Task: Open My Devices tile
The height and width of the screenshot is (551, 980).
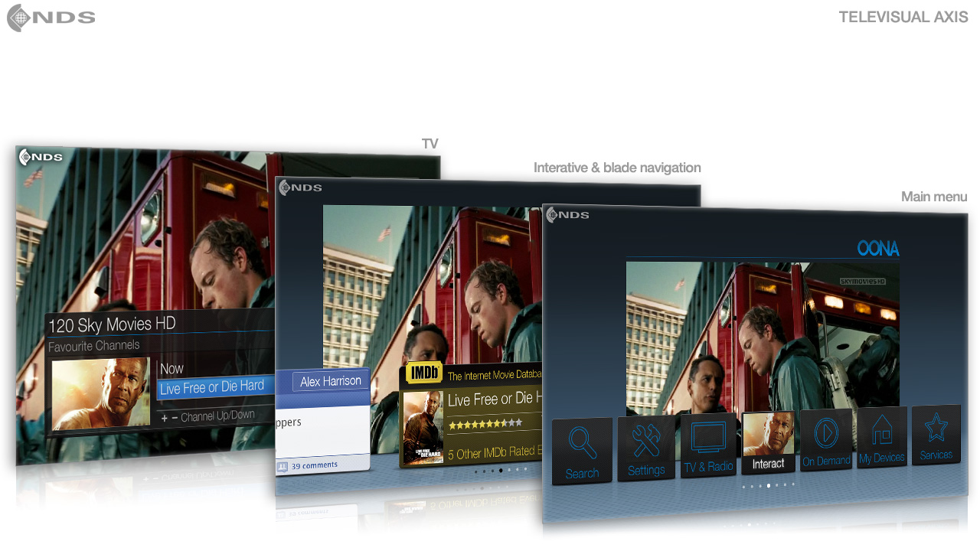Action: coord(881,437)
